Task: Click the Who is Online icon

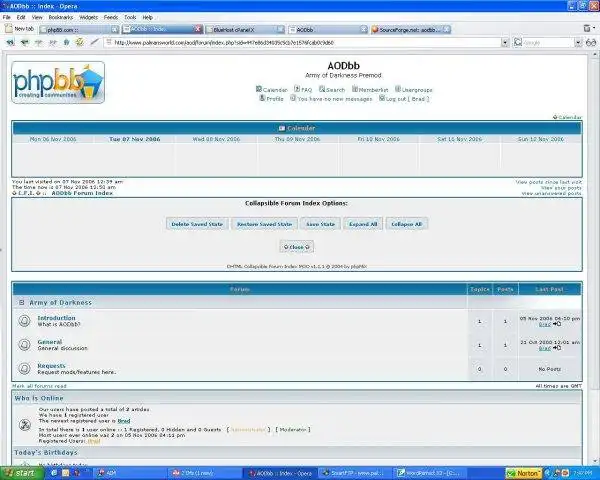Action: click(25, 425)
